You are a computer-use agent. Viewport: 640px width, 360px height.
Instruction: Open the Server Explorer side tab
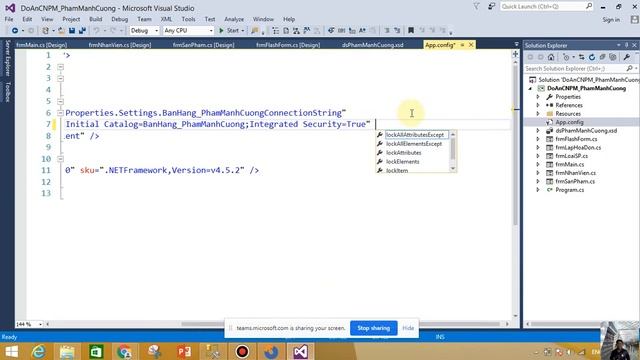[x=7, y=58]
